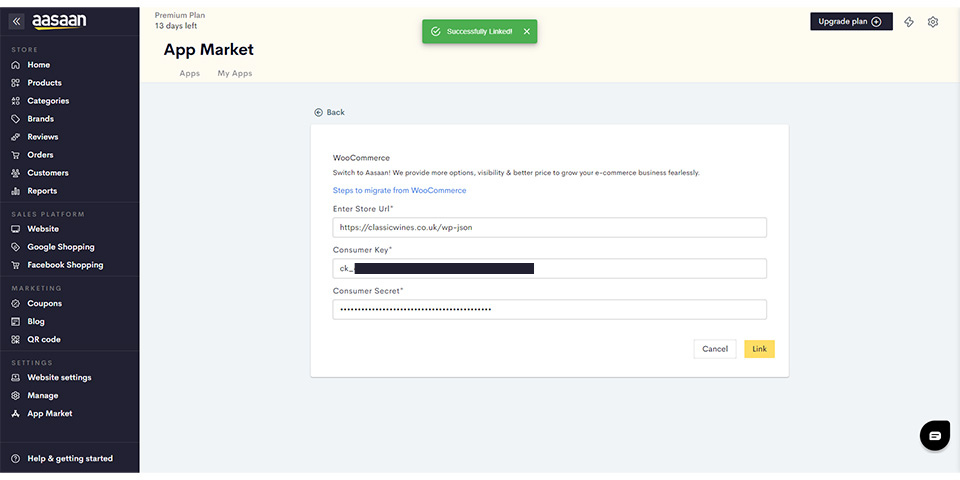The image size is (960, 480).
Task: Click the Orders cart icon
Action: point(16,155)
